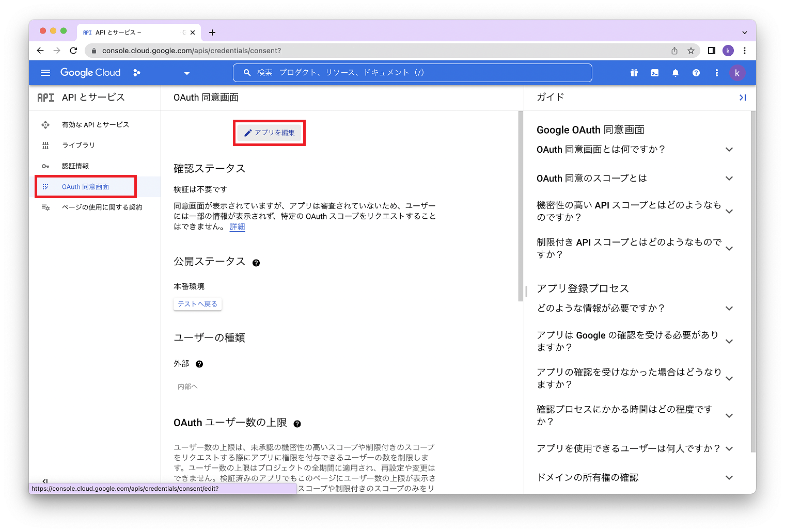Click the guide panel vertical scrollbar
The width and height of the screenshot is (785, 532).
coord(753,281)
